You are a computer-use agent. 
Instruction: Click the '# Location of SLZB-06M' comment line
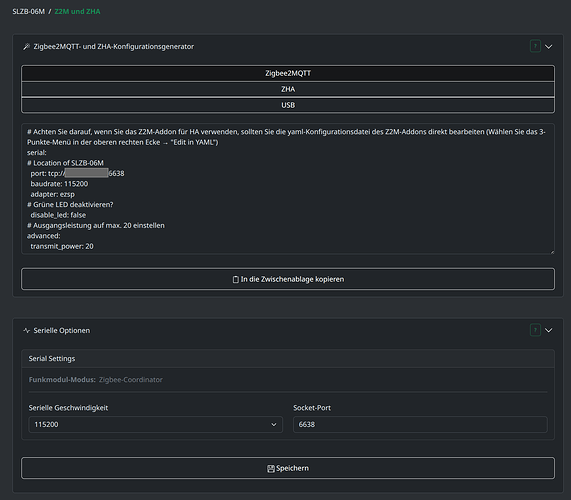click(65, 163)
